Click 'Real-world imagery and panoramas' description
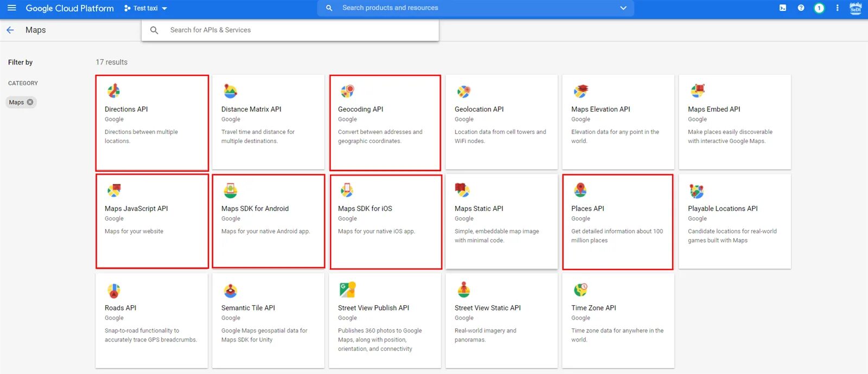868x374 pixels. (x=486, y=335)
